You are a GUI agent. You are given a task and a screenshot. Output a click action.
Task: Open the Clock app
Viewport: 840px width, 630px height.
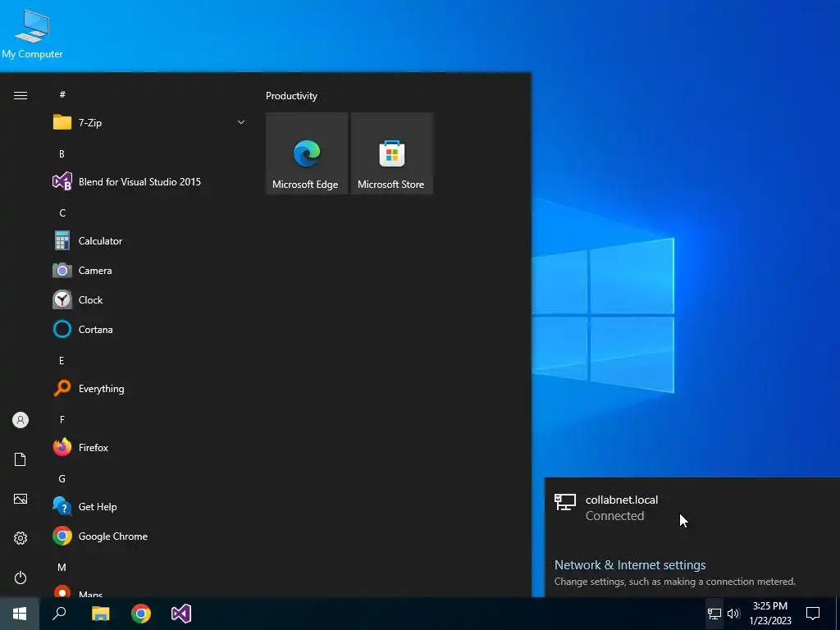coord(150,300)
